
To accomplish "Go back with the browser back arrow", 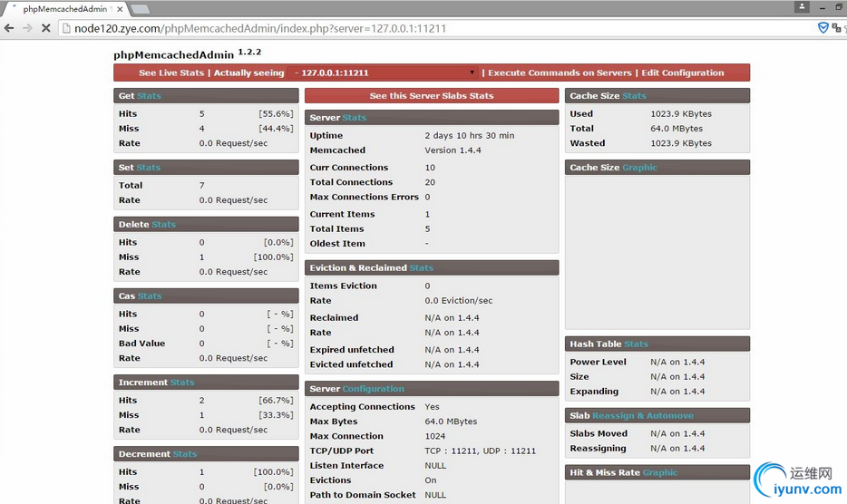I will point(9,28).
